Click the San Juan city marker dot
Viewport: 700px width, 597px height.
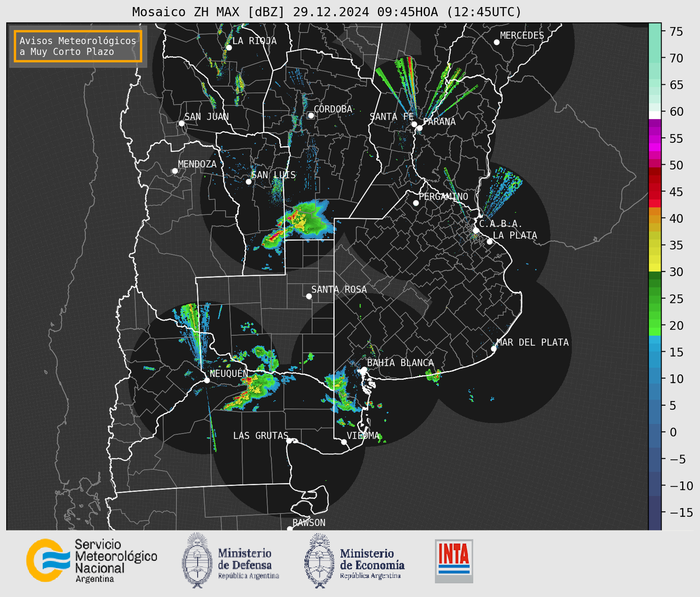coord(181,123)
